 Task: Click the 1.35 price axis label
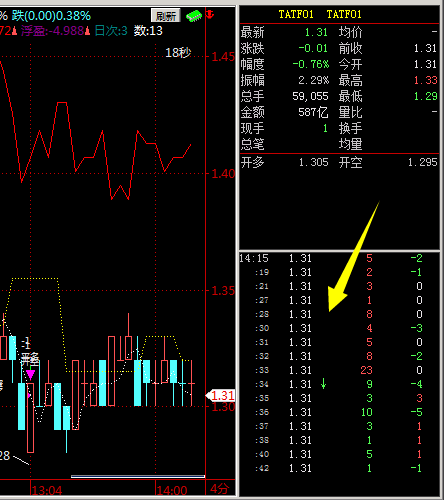click(223, 291)
